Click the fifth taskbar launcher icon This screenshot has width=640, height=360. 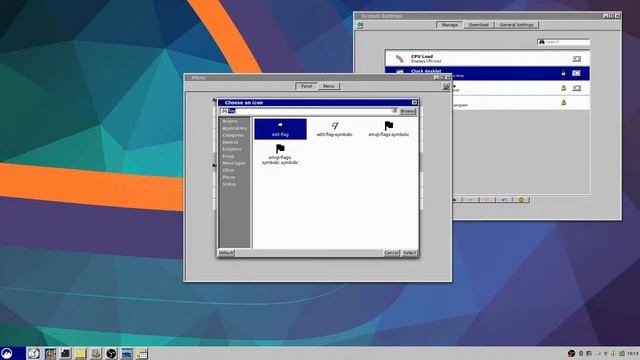coord(96,353)
